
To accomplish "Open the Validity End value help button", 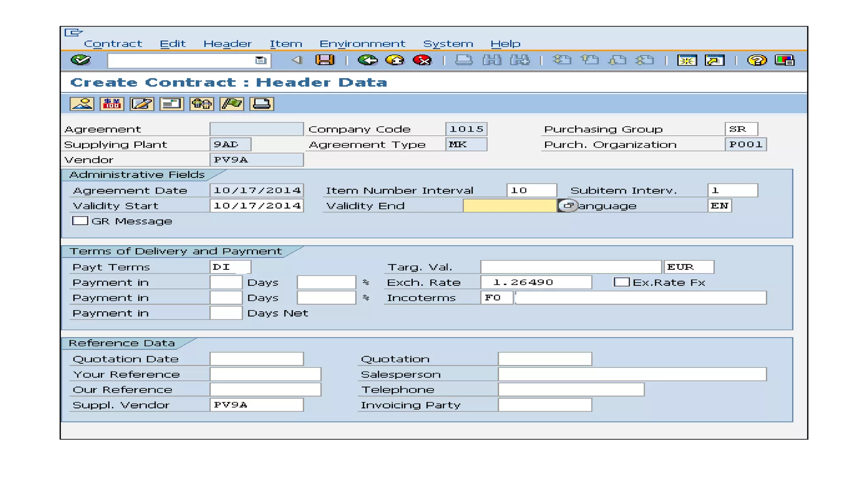I will click(568, 205).
